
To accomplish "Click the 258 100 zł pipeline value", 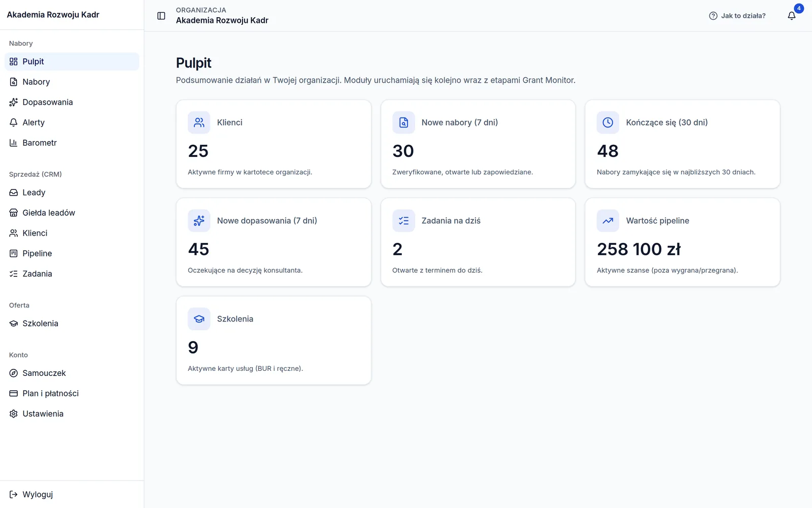I will (638, 249).
